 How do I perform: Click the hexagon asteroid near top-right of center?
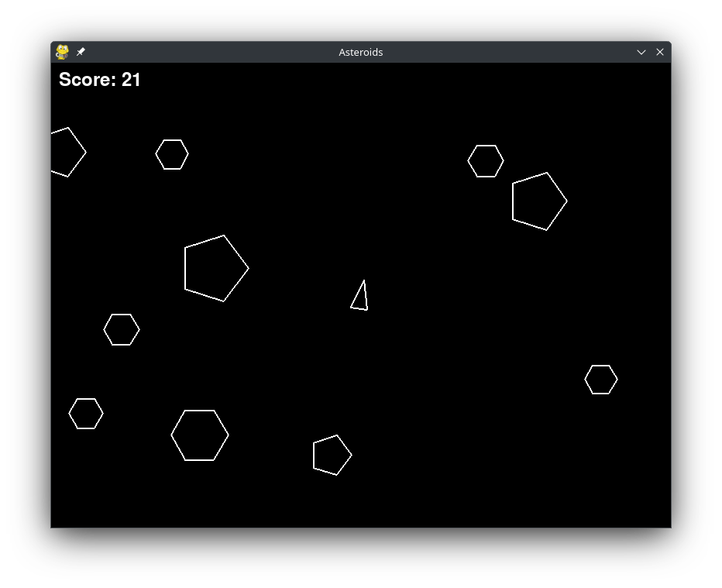[486, 161]
